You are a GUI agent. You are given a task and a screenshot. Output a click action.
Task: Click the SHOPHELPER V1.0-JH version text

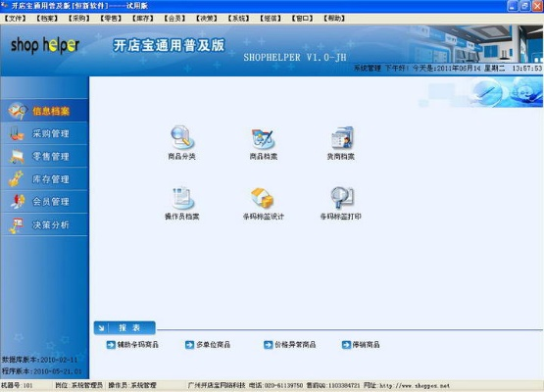295,57
